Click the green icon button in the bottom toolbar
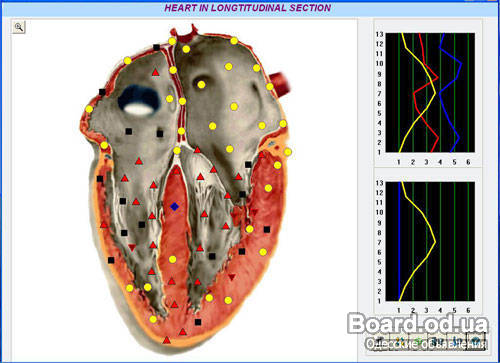This screenshot has height=363, width=500. (419, 342)
